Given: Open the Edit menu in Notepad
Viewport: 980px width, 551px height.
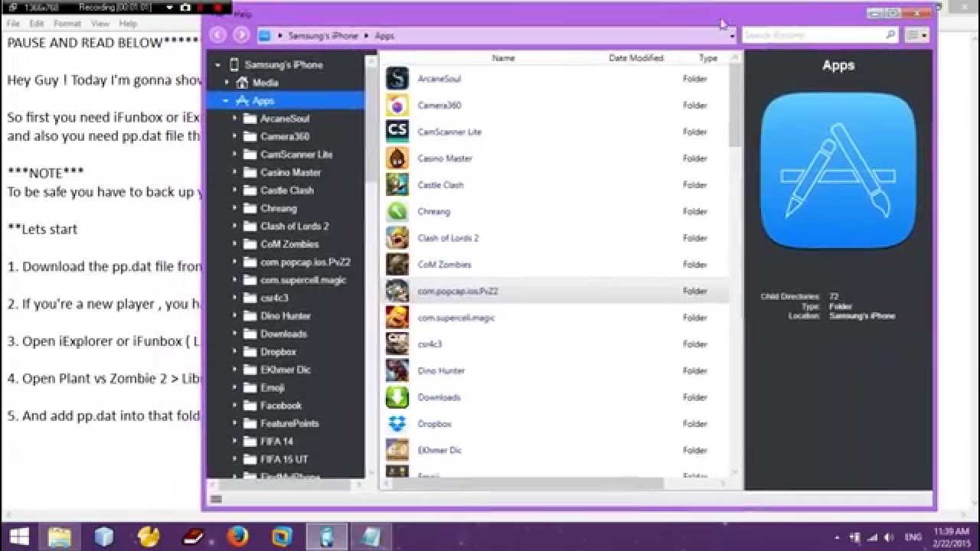Looking at the screenshot, I should point(37,24).
